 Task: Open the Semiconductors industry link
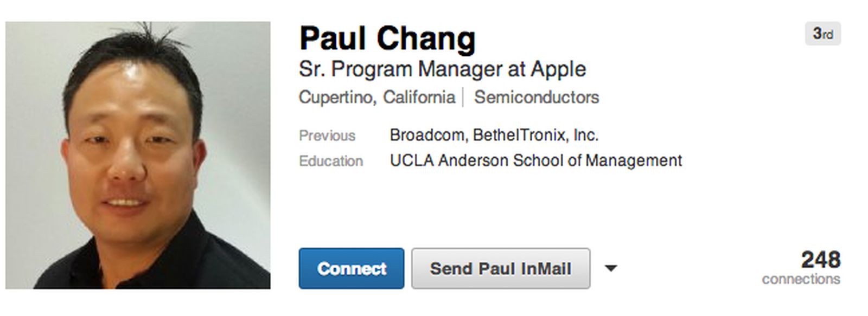tap(537, 98)
